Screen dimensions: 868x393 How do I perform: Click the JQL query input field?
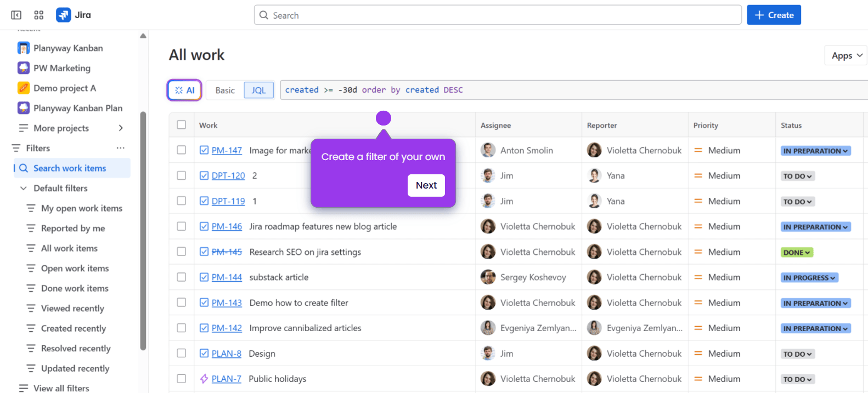click(574, 90)
